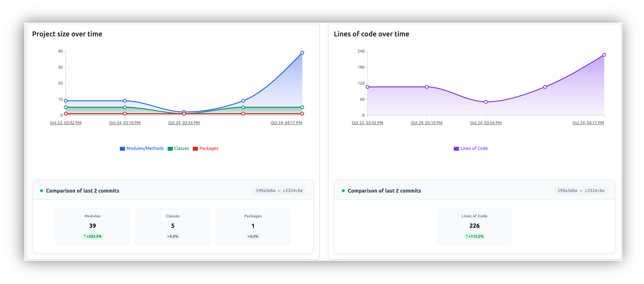Hide the Packages series via legend text
Image resolution: width=644 pixels, height=284 pixels.
pyautogui.click(x=209, y=148)
